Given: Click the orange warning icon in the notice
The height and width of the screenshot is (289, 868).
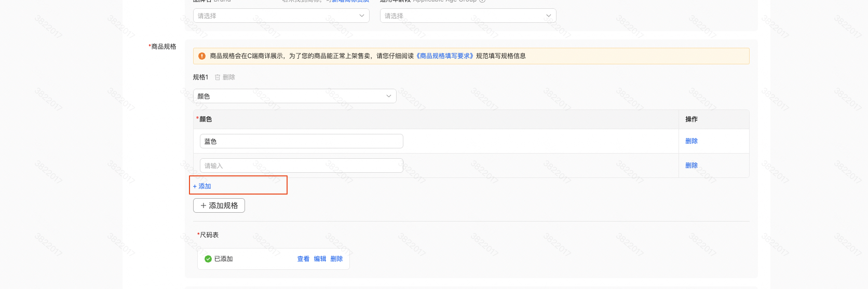Looking at the screenshot, I should tap(202, 56).
